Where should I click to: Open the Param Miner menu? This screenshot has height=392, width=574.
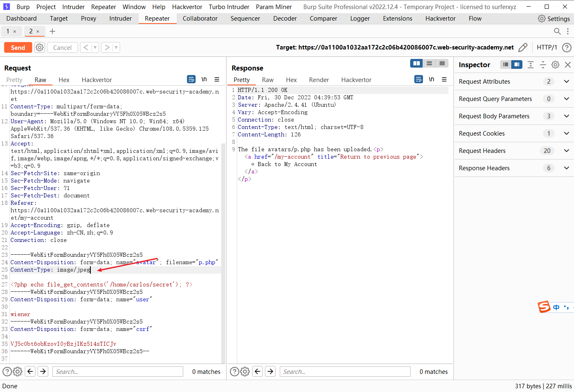tap(274, 7)
